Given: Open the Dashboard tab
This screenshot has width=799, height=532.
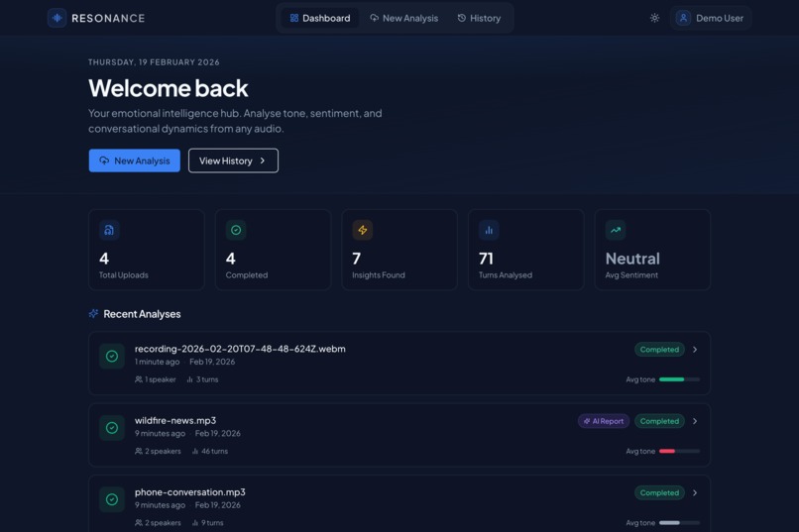Looking at the screenshot, I should pyautogui.click(x=320, y=18).
